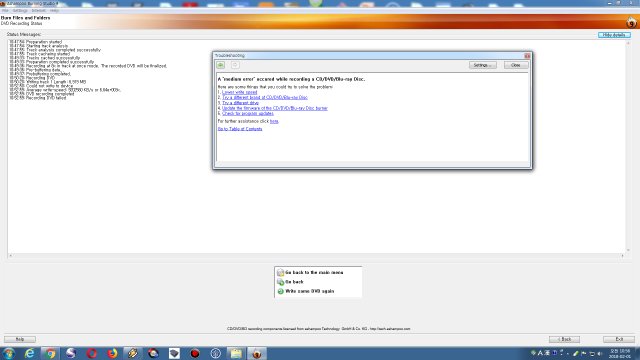Open 'Check for program updates' link
Screen dimensions: 640x360
[248, 113]
